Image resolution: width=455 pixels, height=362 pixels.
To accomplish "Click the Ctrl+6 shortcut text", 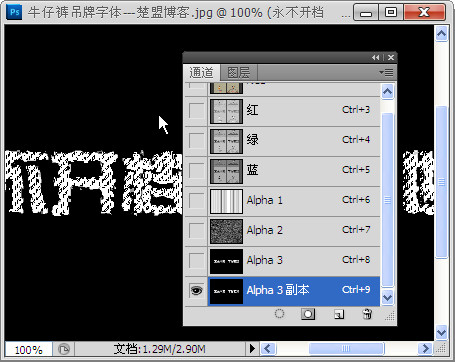I will pos(356,200).
